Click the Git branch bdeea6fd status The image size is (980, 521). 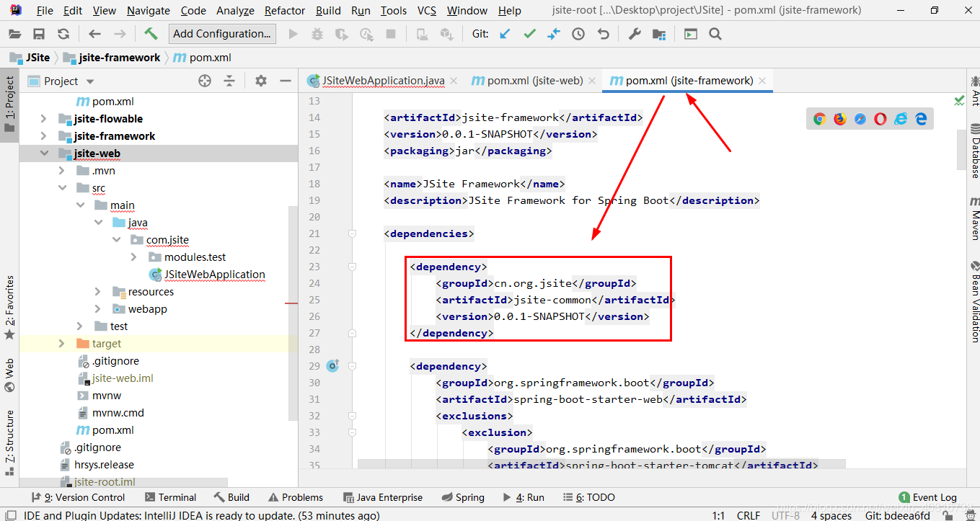click(898, 516)
